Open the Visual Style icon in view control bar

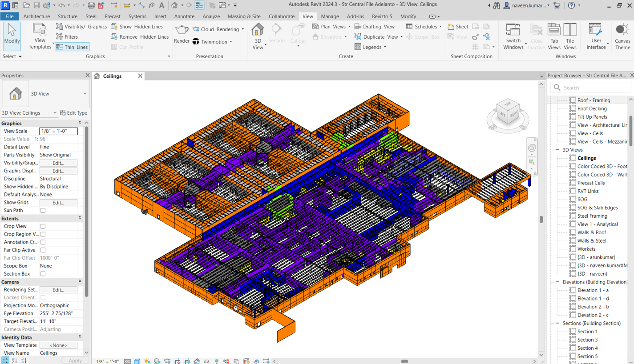[137, 361]
